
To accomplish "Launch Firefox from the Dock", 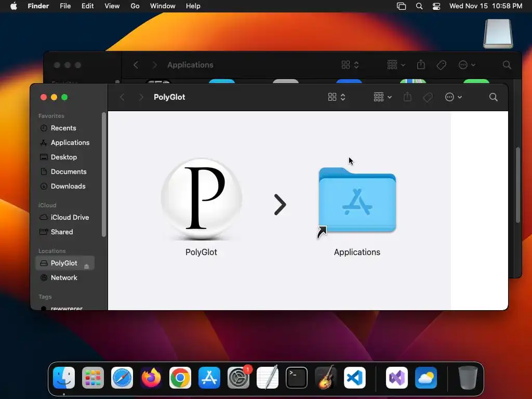I will [x=151, y=378].
